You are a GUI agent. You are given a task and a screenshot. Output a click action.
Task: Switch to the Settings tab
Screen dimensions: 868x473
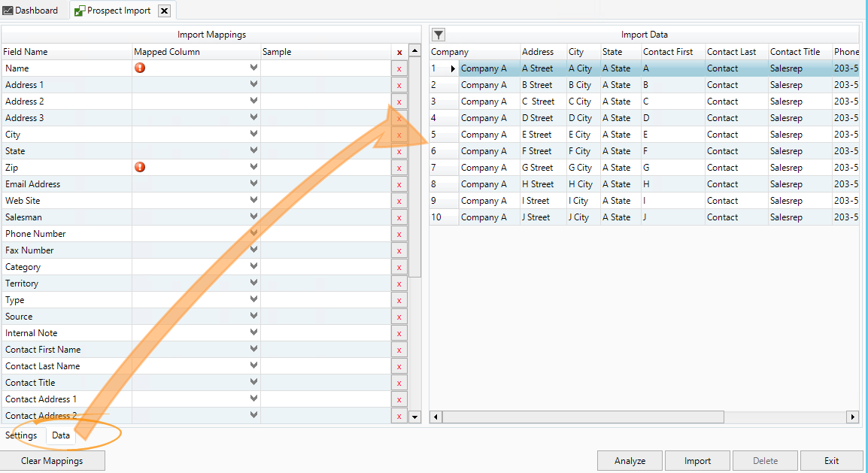pyautogui.click(x=21, y=435)
